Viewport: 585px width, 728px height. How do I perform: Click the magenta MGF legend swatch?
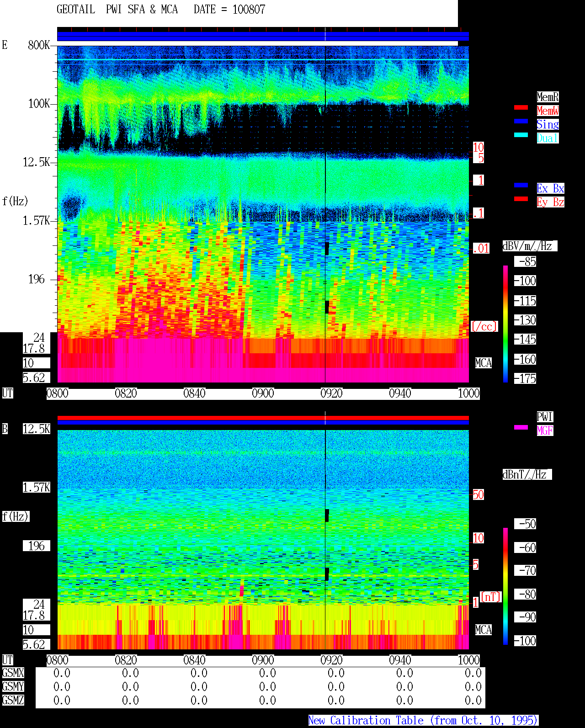point(521,427)
